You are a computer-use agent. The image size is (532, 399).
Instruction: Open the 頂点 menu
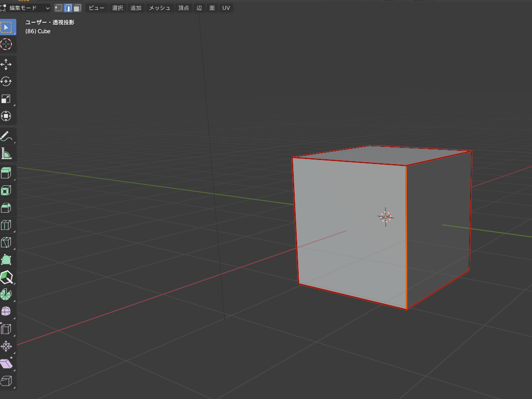(x=184, y=8)
